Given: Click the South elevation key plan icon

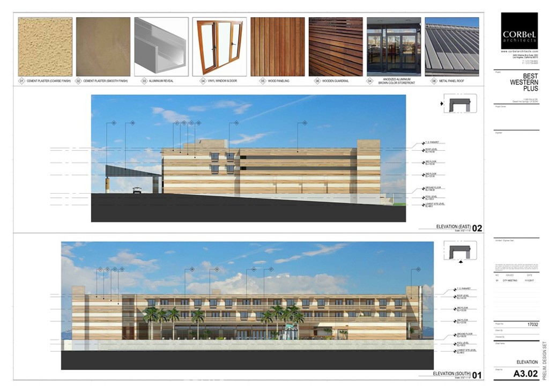Looking at the screenshot, I should tap(461, 253).
